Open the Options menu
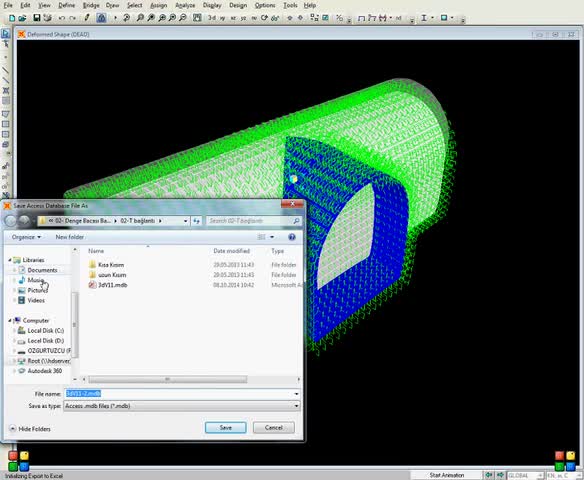 click(x=265, y=5)
